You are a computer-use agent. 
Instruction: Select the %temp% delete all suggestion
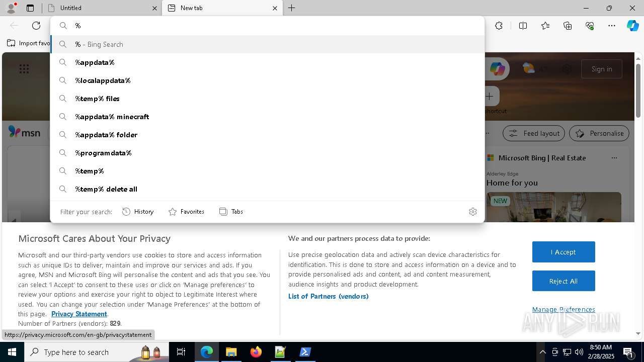pyautogui.click(x=268, y=189)
